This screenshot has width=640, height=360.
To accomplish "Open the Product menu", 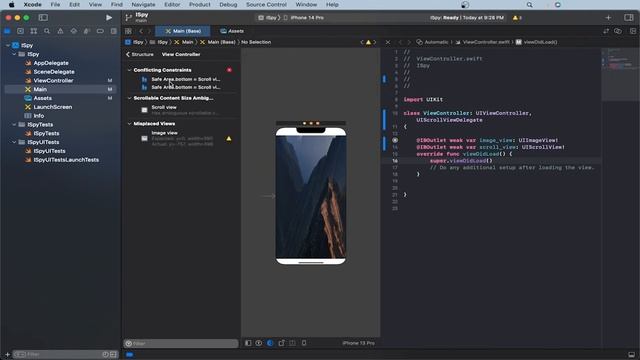I will (x=200, y=4).
